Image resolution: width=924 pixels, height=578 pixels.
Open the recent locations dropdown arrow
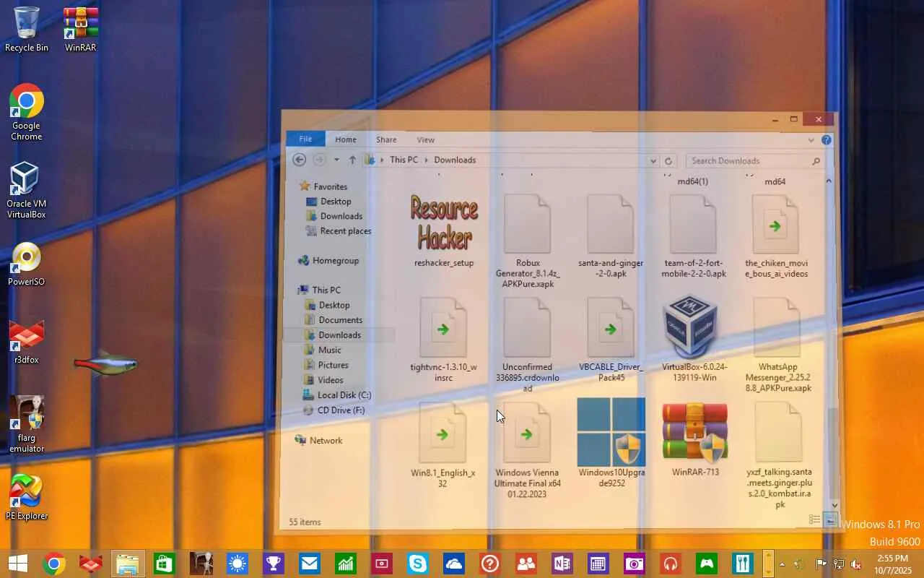(336, 160)
